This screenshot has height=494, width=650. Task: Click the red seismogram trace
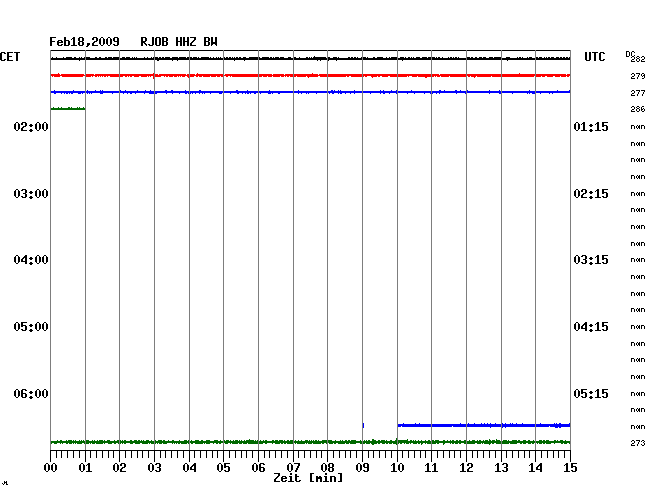coord(310,75)
